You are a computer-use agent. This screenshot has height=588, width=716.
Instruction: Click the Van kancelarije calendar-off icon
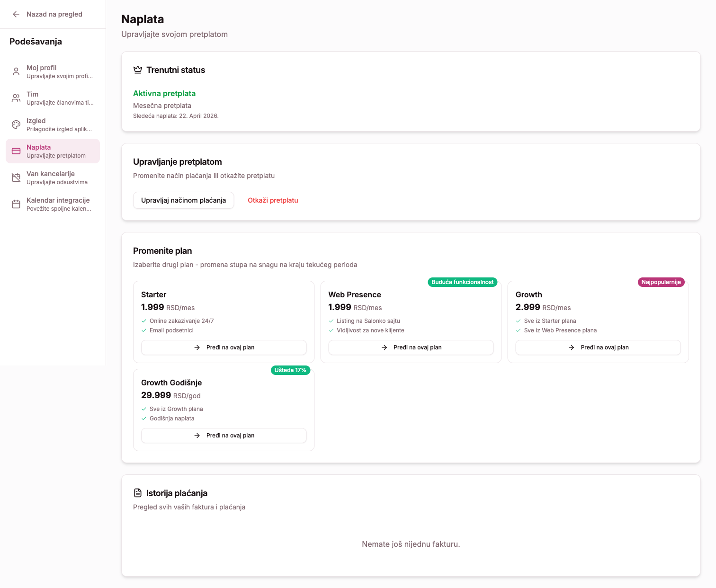pos(16,178)
